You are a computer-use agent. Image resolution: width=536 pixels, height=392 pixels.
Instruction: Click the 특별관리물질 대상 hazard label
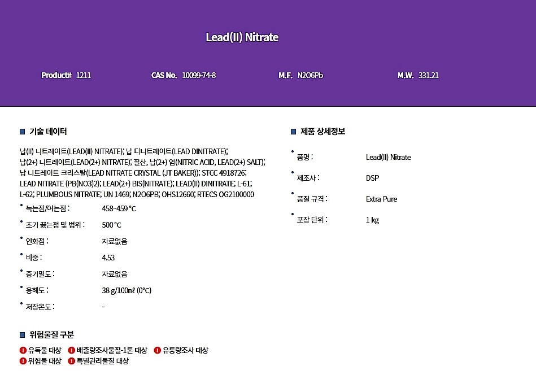103,361
